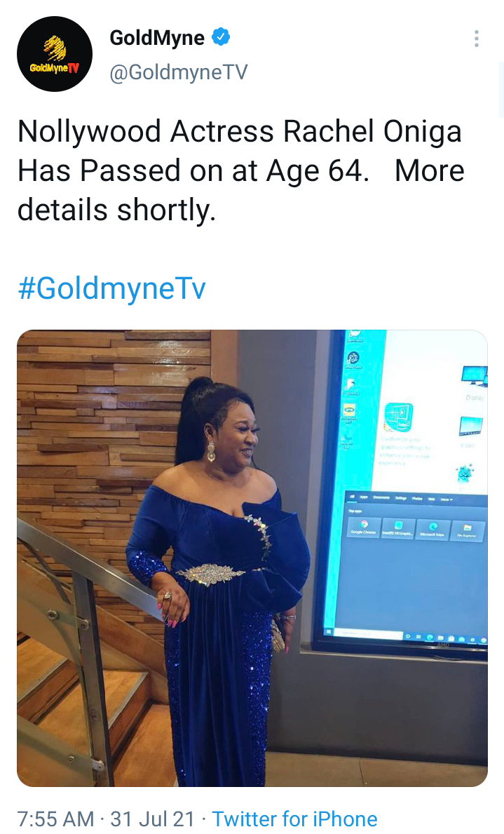Open the Twitter for iPhone source link

(x=294, y=819)
